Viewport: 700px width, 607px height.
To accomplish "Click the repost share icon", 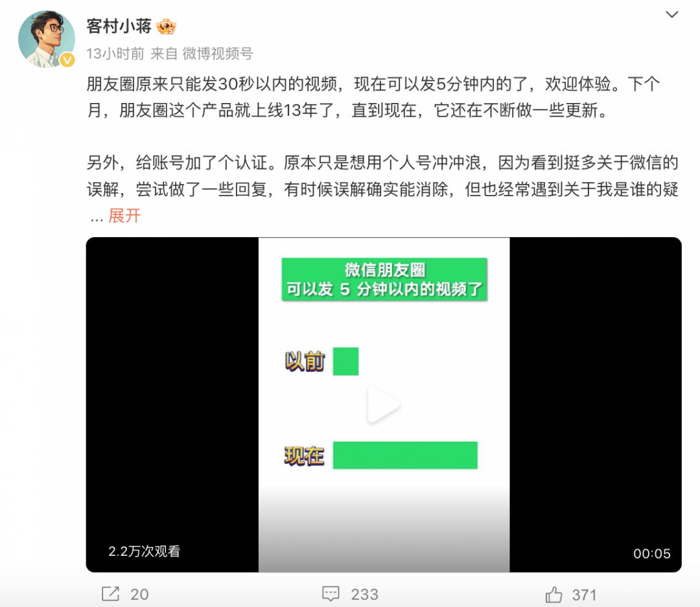I will pos(110,594).
